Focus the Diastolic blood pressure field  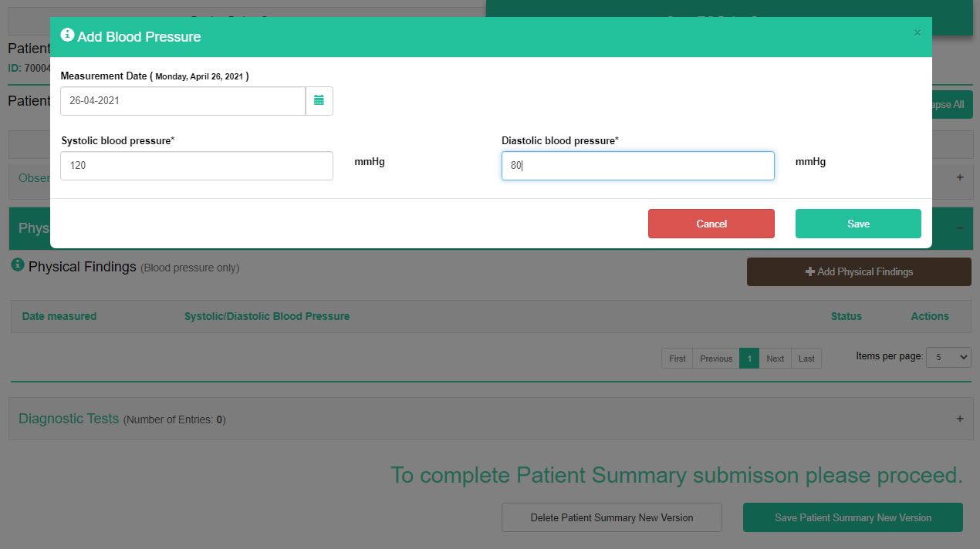(637, 166)
